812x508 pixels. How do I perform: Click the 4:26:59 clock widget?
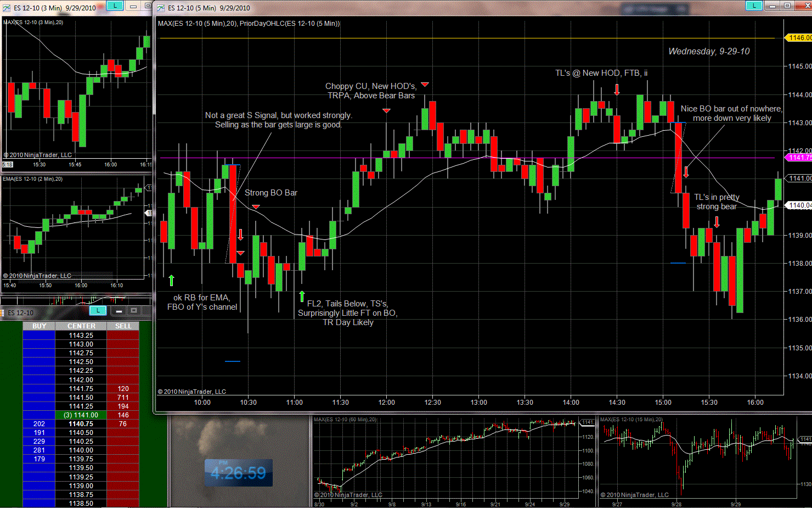click(x=238, y=473)
